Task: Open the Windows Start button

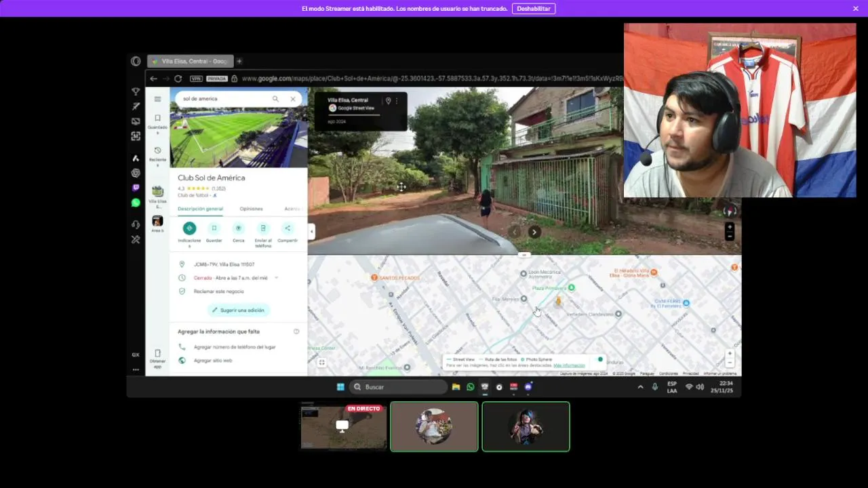Action: click(x=340, y=387)
